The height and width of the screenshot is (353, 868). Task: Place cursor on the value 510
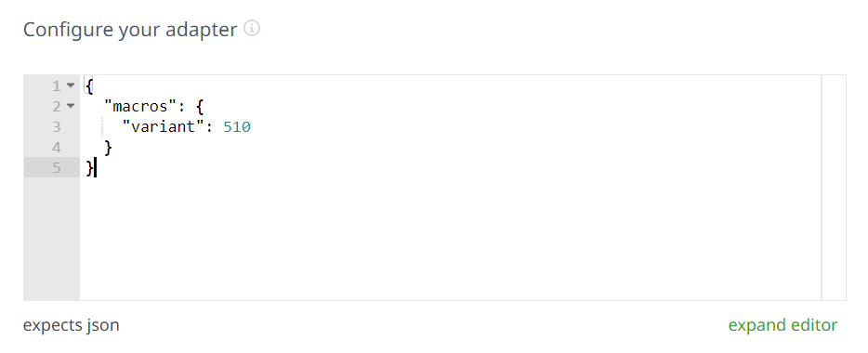237,126
